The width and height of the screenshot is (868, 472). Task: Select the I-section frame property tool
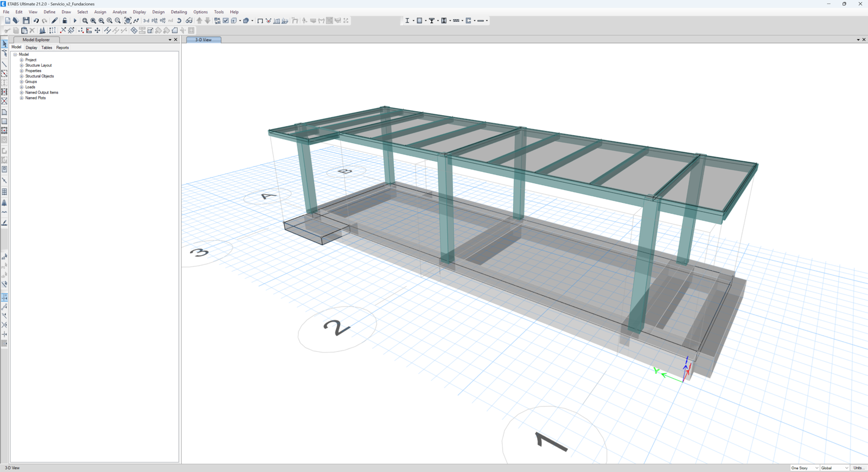point(407,21)
